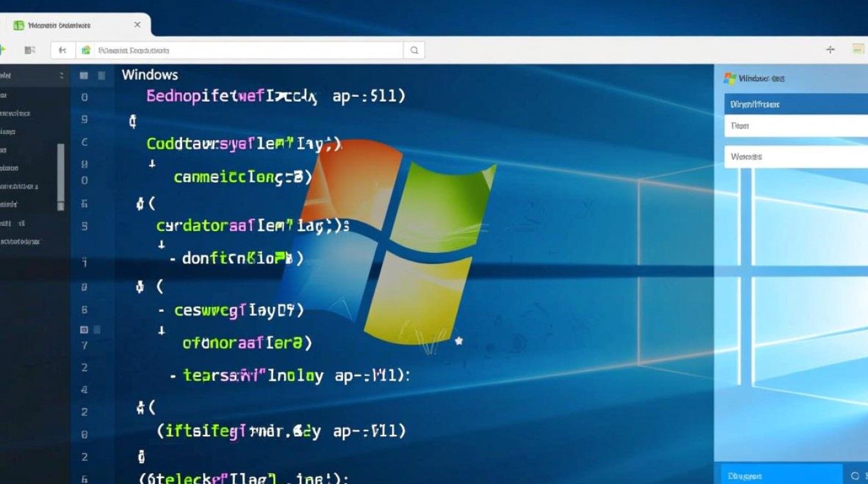Select the first white row in right panel
The height and width of the screenshot is (484, 868).
796,126
